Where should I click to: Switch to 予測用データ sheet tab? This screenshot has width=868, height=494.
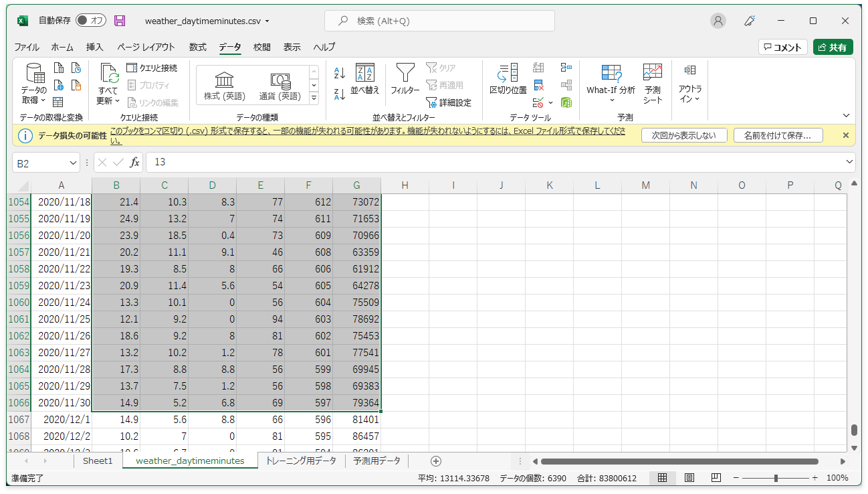click(377, 461)
